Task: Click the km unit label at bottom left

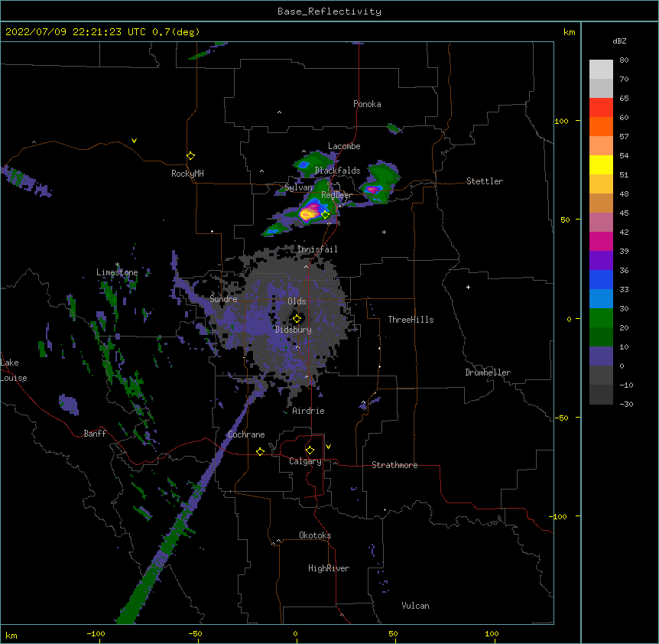Action: click(x=11, y=635)
